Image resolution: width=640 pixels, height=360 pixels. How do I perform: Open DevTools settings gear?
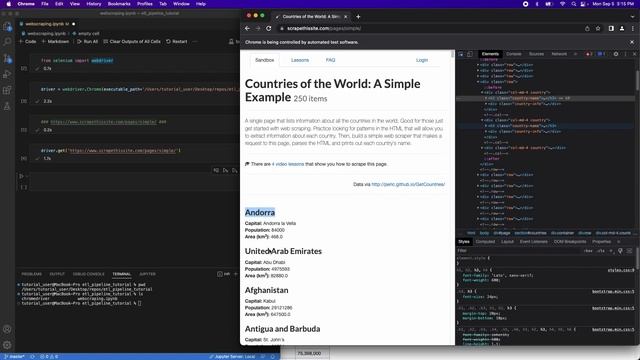coord(616,54)
